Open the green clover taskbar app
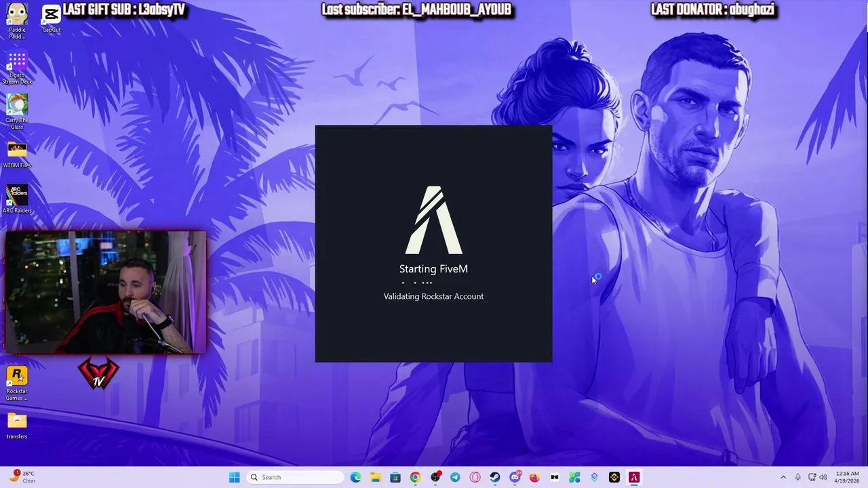Viewport: 868px width, 488px height. tap(574, 477)
